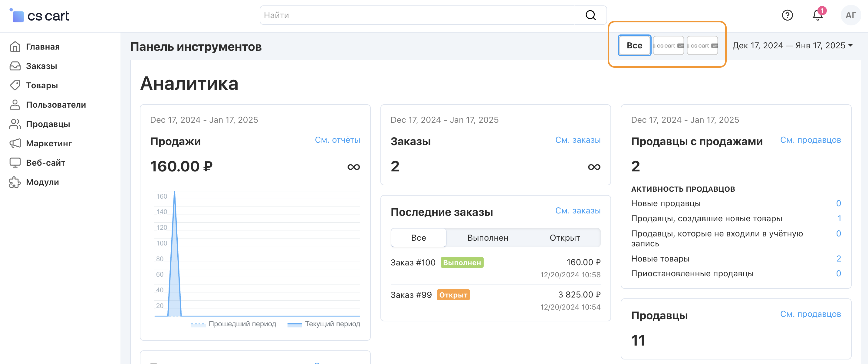Switch to the 'Выполнен' orders tab
The height and width of the screenshot is (364, 868).
(x=488, y=238)
